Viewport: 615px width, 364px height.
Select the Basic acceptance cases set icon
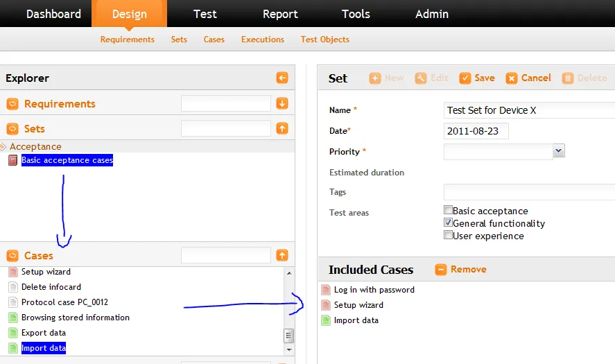pos(12,160)
